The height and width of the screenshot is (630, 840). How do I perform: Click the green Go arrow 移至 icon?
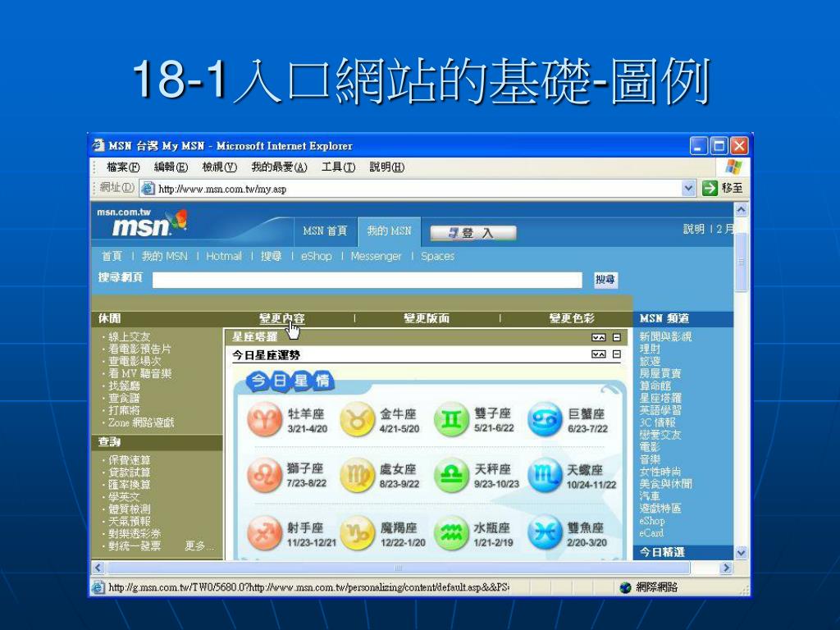710,188
